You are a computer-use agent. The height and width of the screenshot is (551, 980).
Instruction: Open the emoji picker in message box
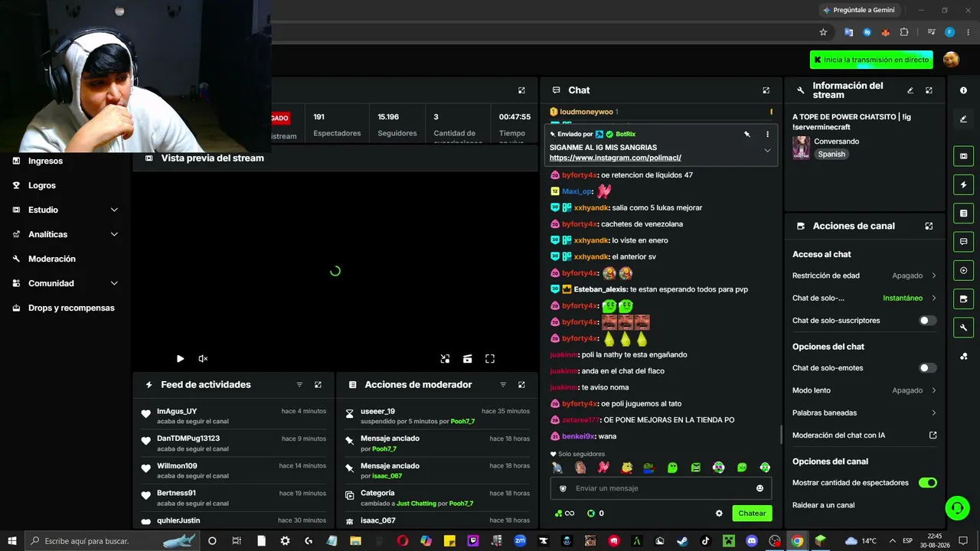[759, 488]
